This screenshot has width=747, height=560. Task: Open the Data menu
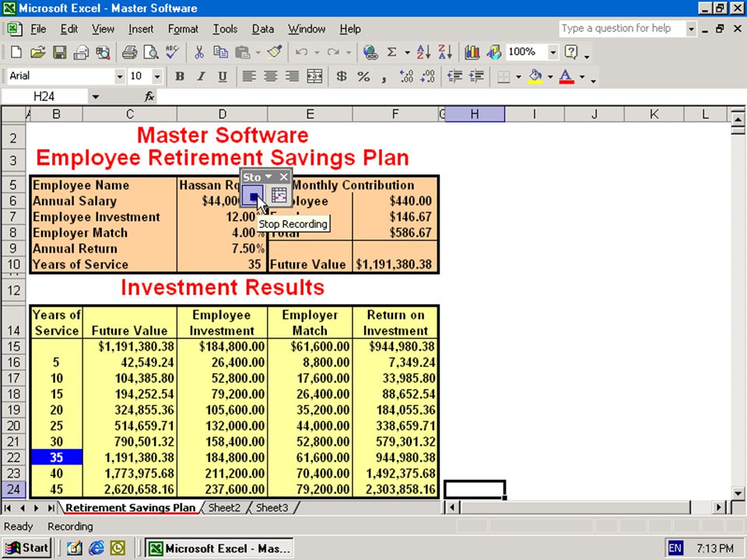pos(262,29)
